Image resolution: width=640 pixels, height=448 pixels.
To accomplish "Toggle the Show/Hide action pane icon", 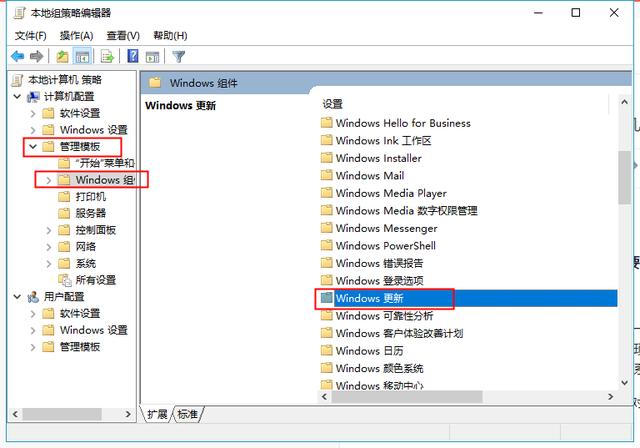I will pos(152,56).
